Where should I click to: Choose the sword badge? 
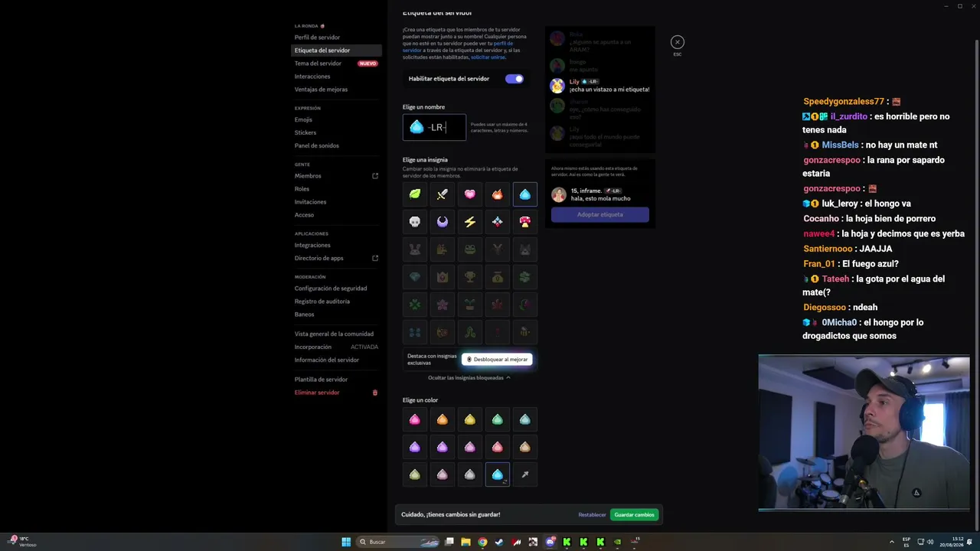[x=443, y=194]
